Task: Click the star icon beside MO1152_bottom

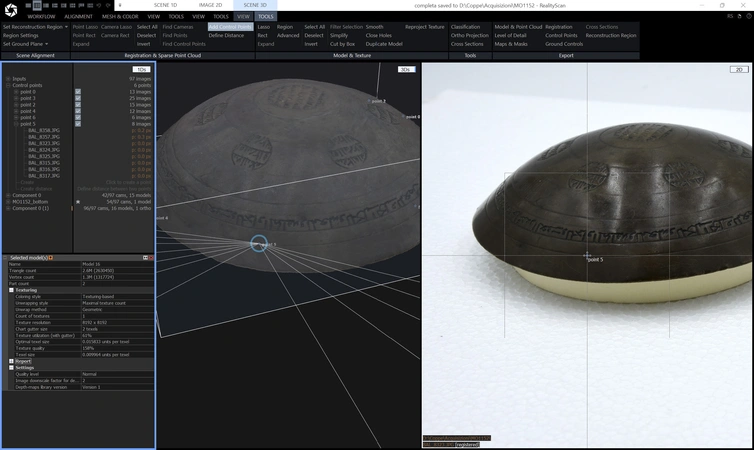Action: pyautogui.click(x=78, y=202)
